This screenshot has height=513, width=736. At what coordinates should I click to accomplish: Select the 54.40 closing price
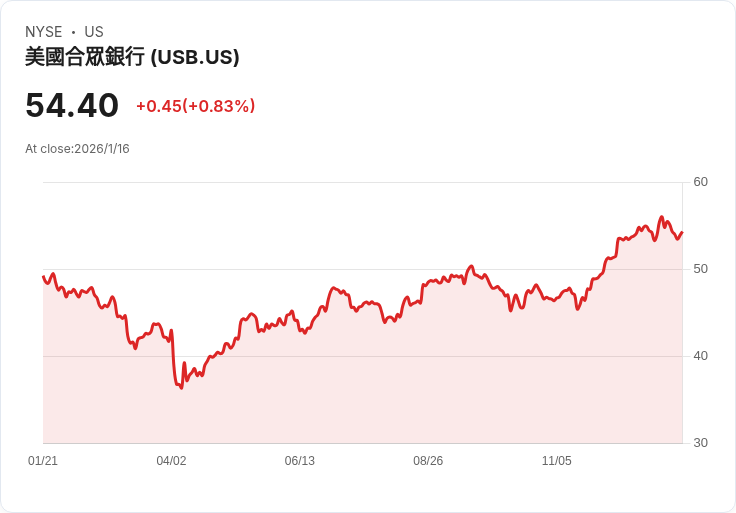pos(72,106)
